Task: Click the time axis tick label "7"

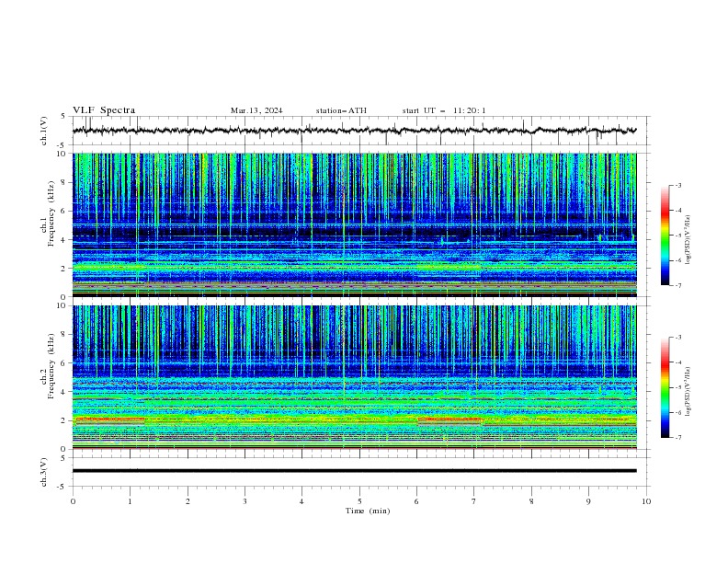Action: point(473,501)
